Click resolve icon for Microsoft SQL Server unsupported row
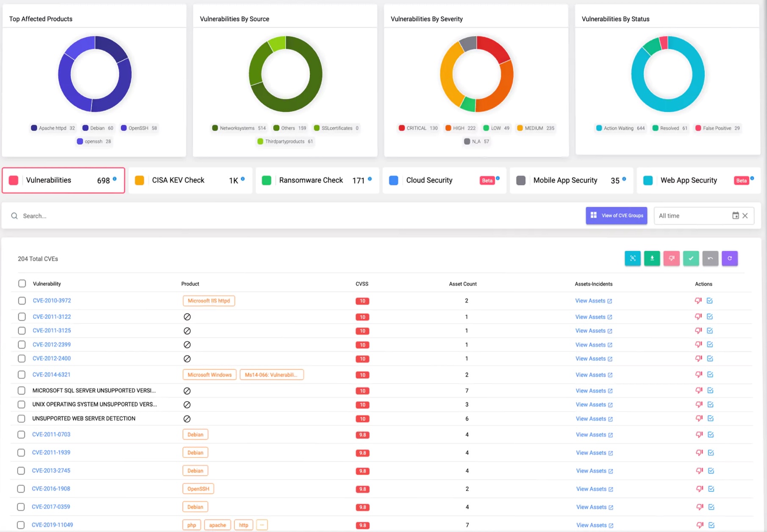 (x=711, y=390)
